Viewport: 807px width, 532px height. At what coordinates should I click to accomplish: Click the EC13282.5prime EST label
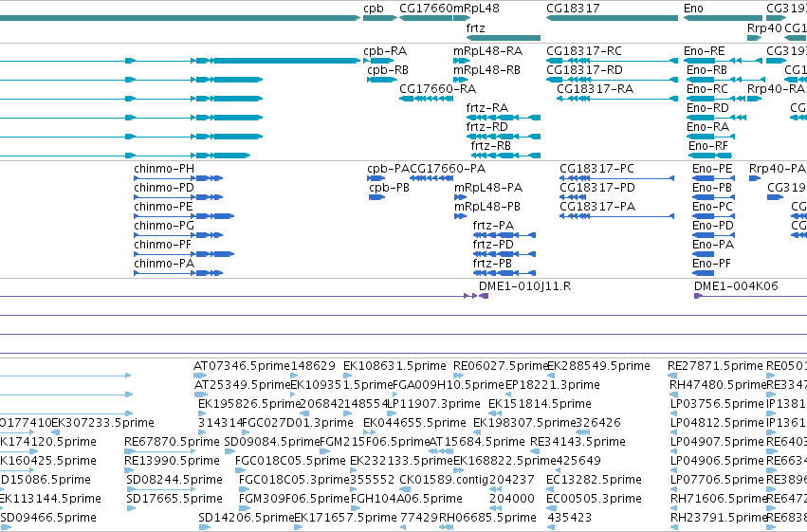click(x=594, y=480)
